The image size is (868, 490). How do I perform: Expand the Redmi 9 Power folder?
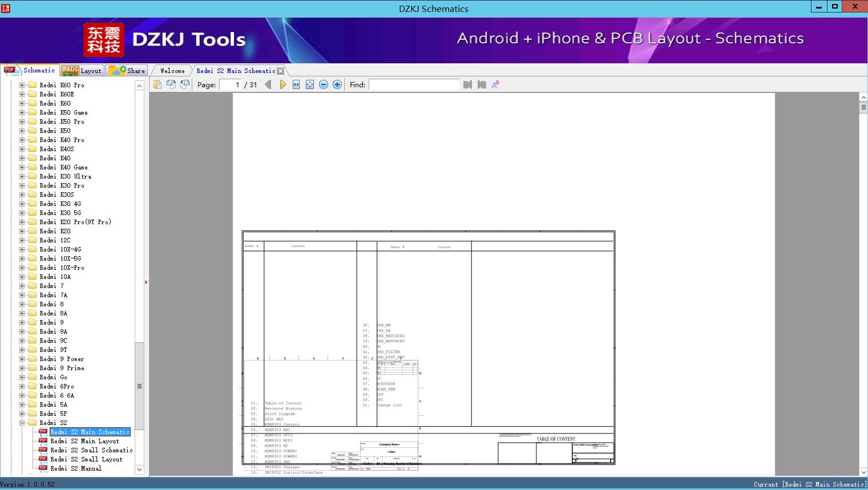22,359
